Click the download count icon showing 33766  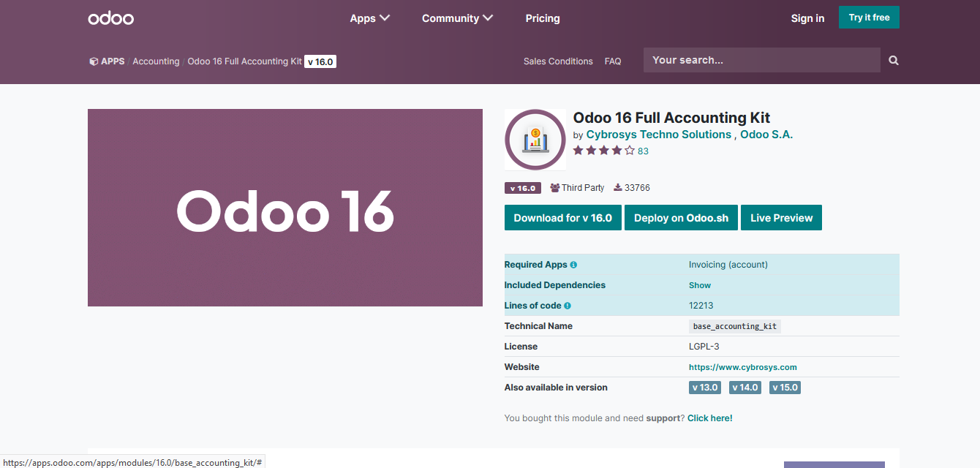(x=618, y=187)
